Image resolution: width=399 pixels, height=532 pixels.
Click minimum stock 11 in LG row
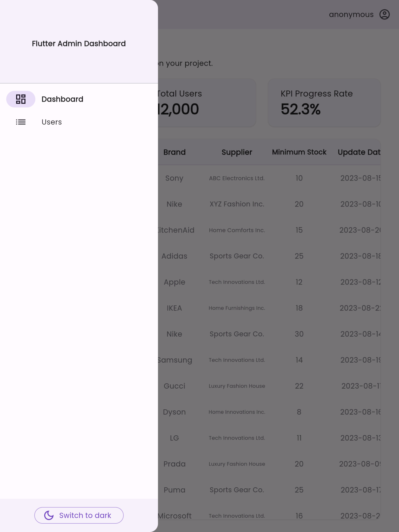click(299, 438)
